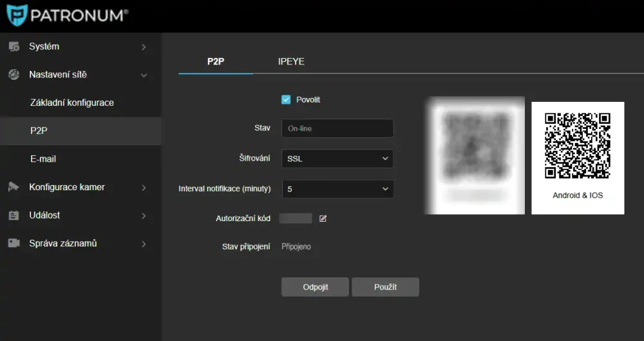Click the Připojeno status text
644x341 pixels.
296,247
